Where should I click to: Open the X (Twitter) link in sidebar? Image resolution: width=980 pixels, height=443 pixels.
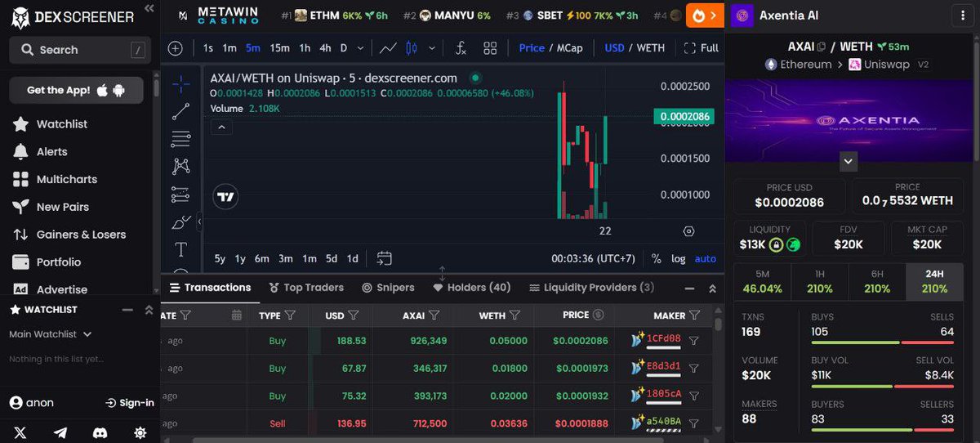(x=19, y=432)
